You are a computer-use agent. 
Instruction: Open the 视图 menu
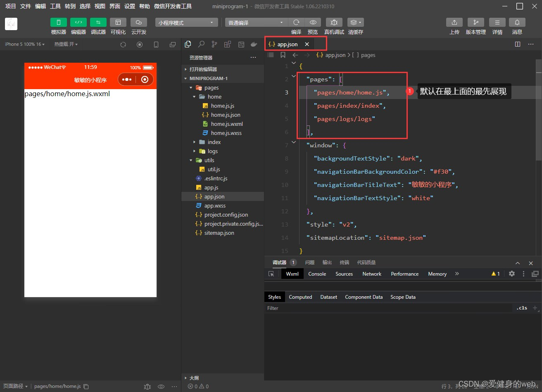click(100, 6)
